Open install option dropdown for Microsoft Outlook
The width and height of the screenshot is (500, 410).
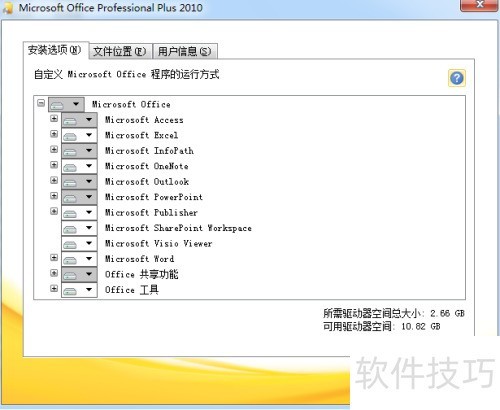click(79, 181)
